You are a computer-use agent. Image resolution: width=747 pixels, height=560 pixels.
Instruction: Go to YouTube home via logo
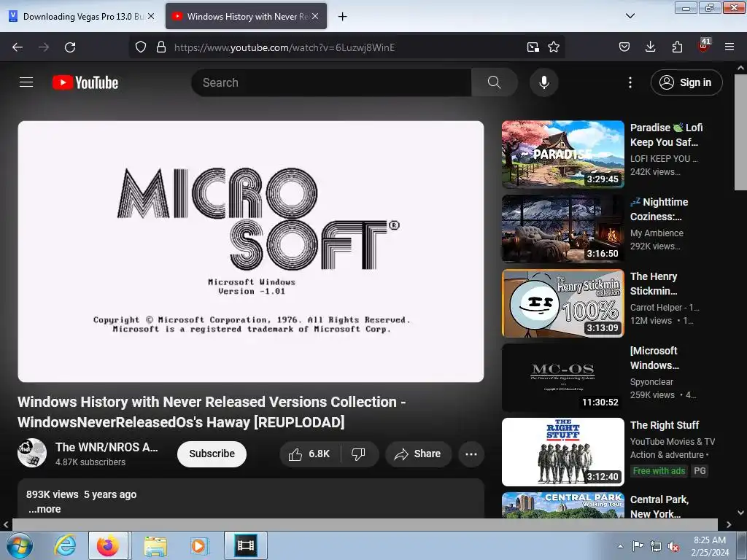point(85,82)
